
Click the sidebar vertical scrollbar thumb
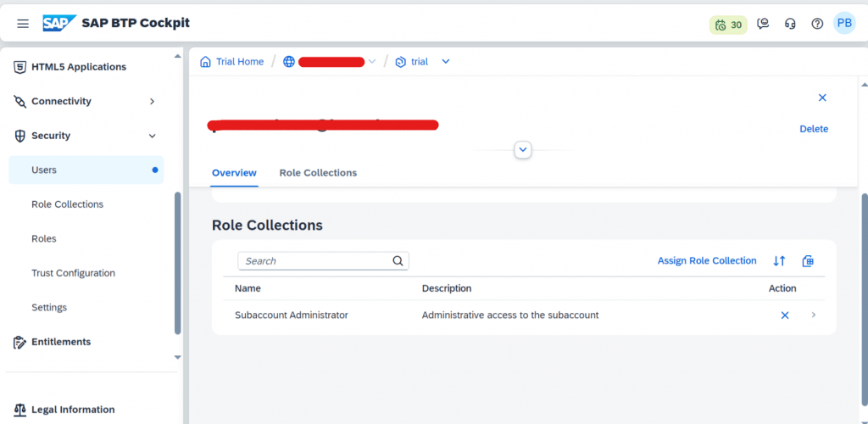(x=177, y=263)
